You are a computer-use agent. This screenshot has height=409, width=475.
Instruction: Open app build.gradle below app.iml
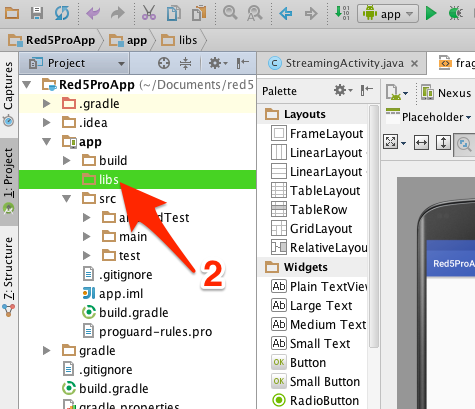point(125,313)
